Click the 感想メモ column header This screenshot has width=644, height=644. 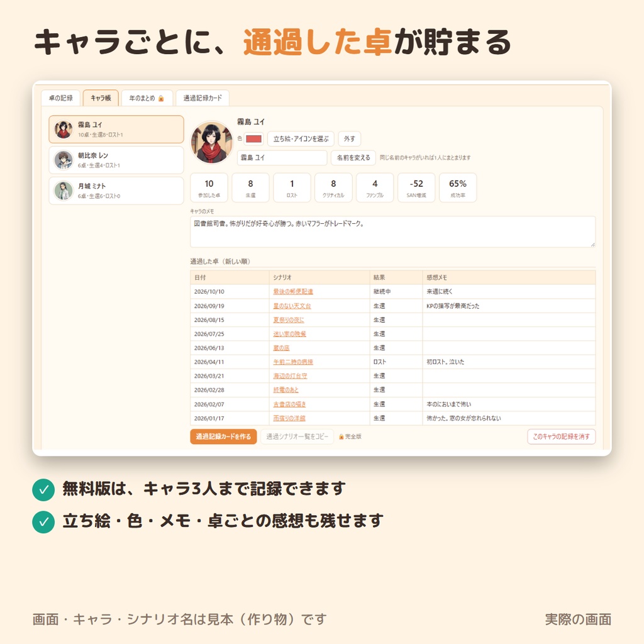(x=509, y=277)
